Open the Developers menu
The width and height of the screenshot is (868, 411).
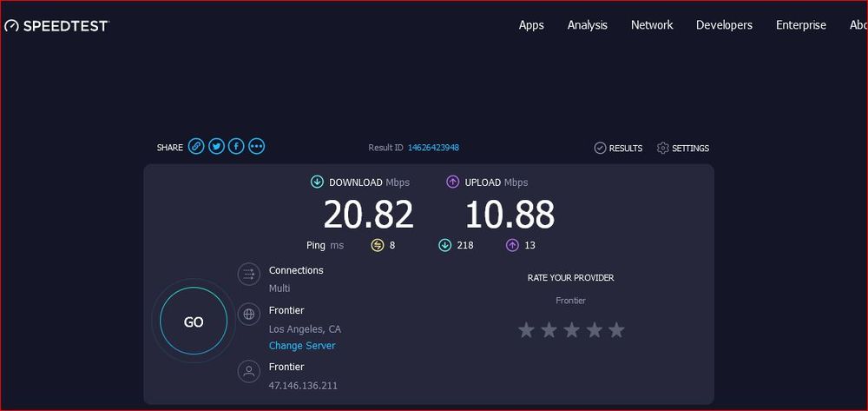[x=724, y=25]
